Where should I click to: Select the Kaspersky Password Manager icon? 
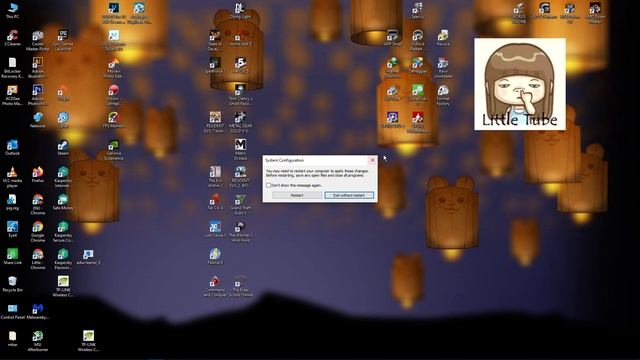click(x=63, y=259)
